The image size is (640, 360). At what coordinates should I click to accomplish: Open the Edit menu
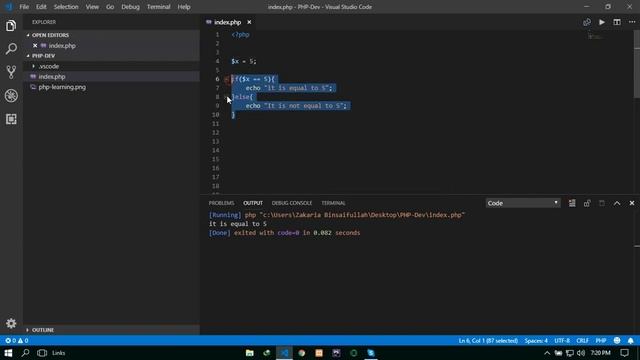point(41,7)
